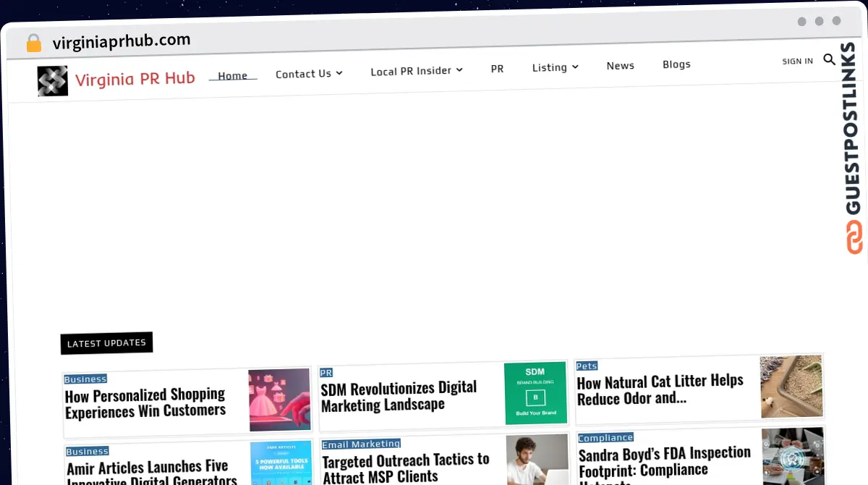The height and width of the screenshot is (485, 868).
Task: Open the Business tag above Personalized Shopping
Action: point(85,379)
